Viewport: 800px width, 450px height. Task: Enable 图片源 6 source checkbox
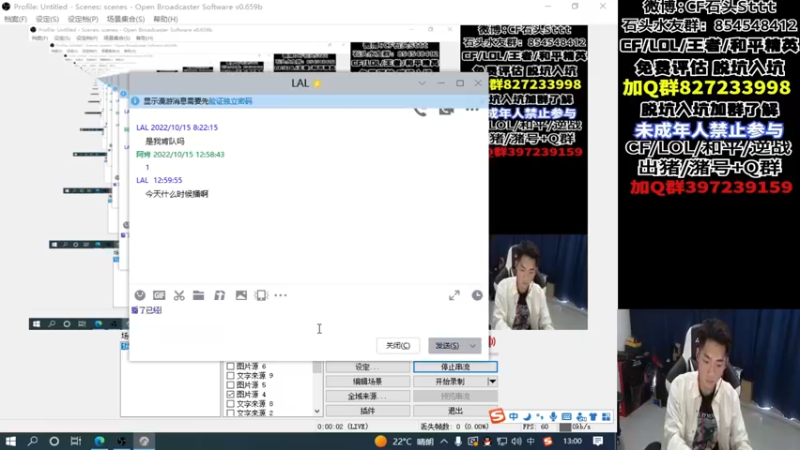pos(230,366)
